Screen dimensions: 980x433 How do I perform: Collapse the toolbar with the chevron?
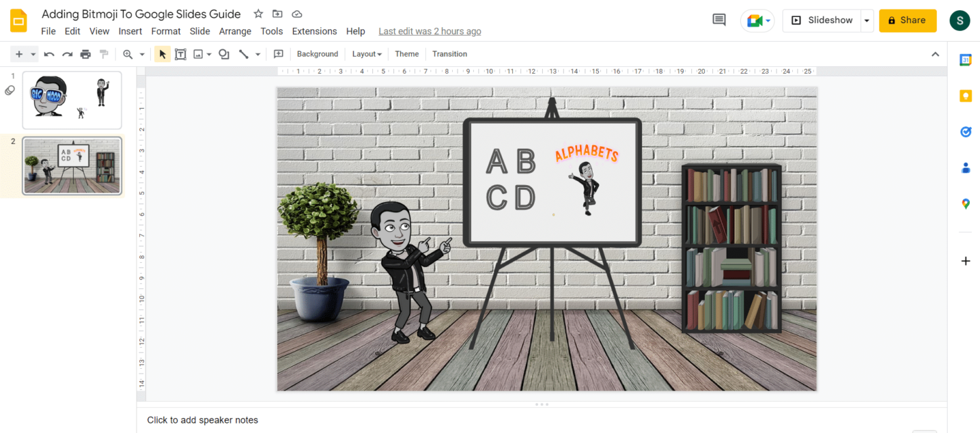935,53
